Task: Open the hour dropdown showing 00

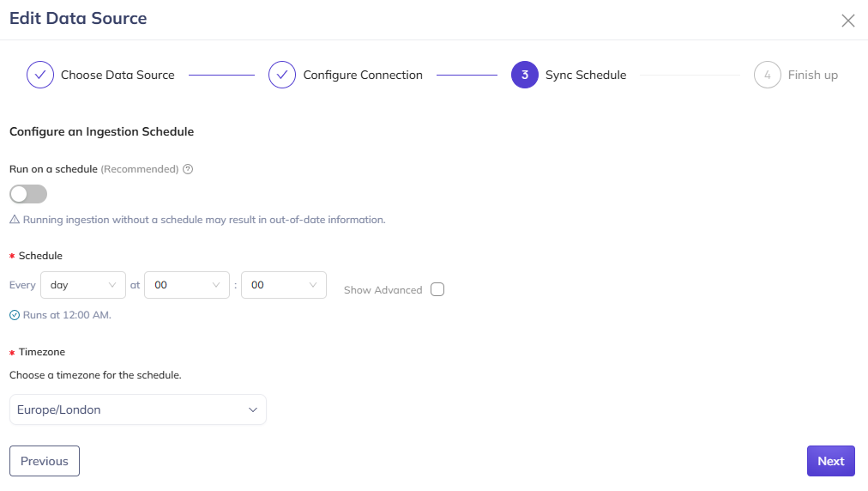Action: coord(187,285)
